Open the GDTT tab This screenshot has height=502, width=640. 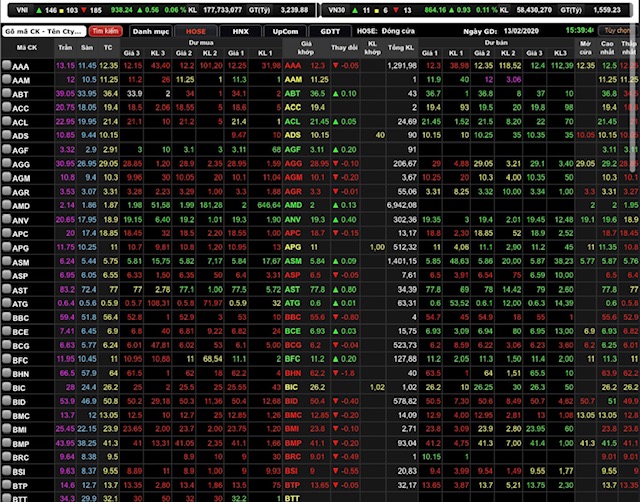tap(329, 31)
